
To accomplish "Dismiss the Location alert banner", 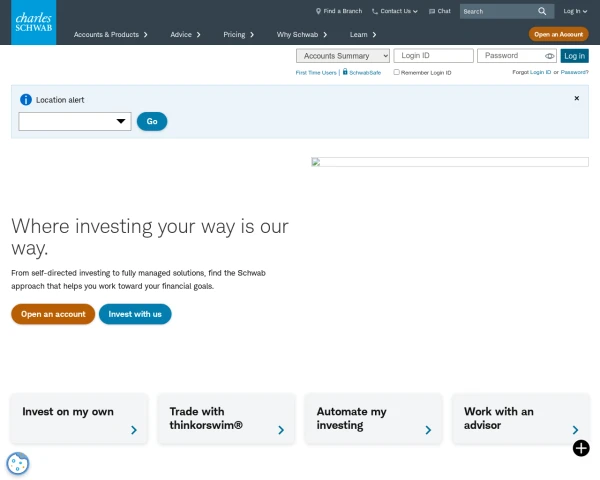I will [577, 98].
